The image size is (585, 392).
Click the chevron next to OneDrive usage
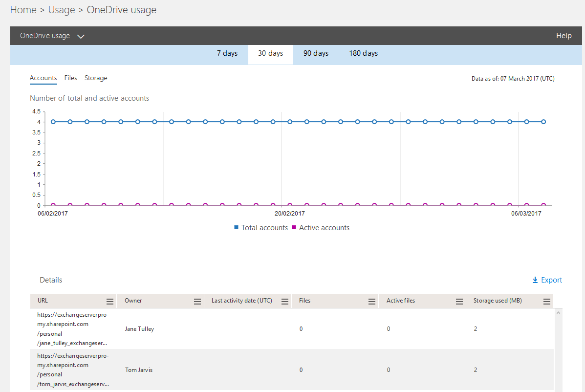[81, 36]
